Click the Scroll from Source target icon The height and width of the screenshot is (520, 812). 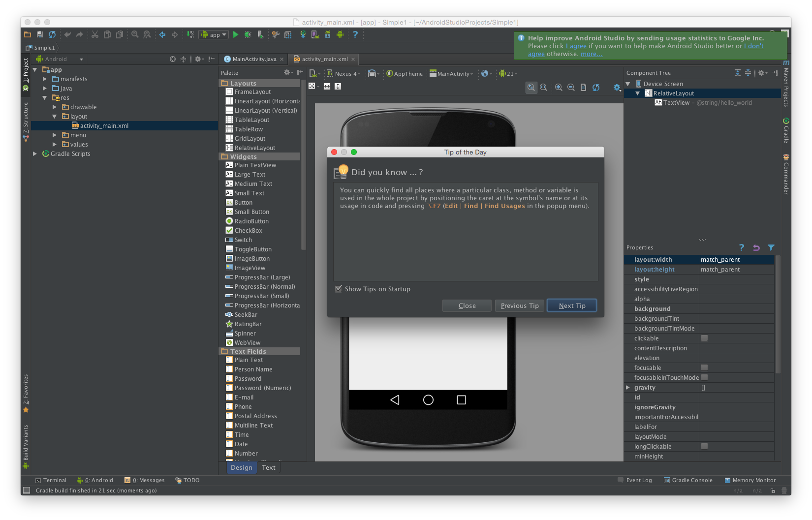tap(173, 59)
